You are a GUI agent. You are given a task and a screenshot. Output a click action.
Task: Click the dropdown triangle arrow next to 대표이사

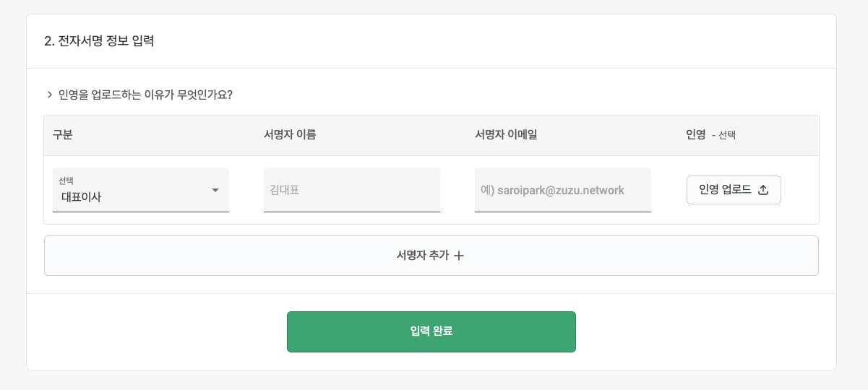tap(215, 190)
